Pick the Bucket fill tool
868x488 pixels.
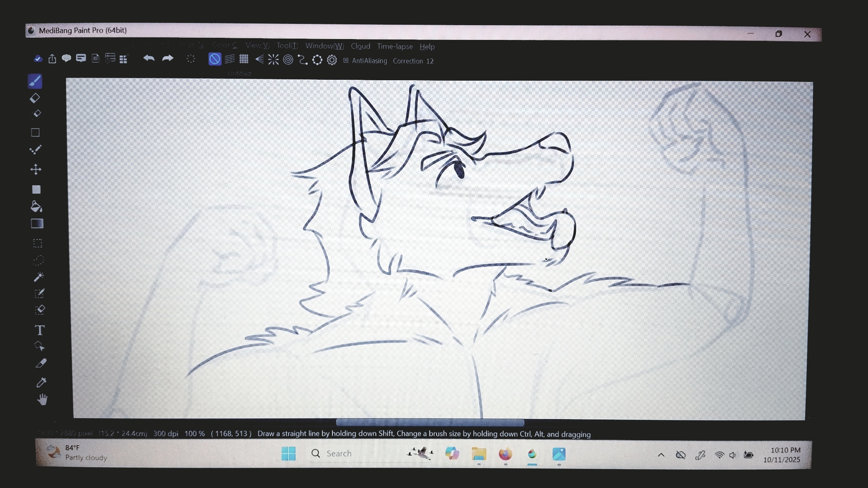[36, 206]
